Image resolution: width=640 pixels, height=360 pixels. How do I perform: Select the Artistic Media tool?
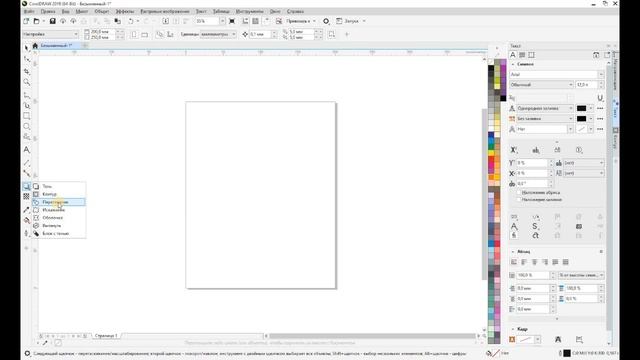tap(27, 106)
